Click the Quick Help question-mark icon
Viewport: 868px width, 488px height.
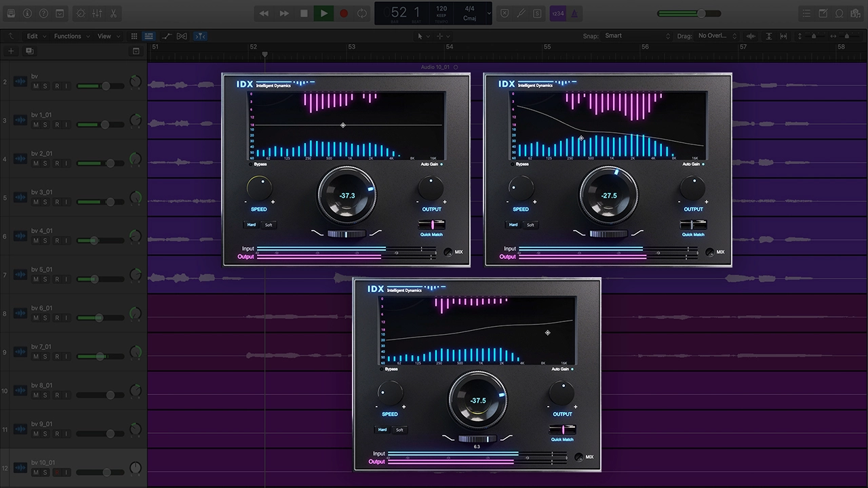click(x=43, y=13)
